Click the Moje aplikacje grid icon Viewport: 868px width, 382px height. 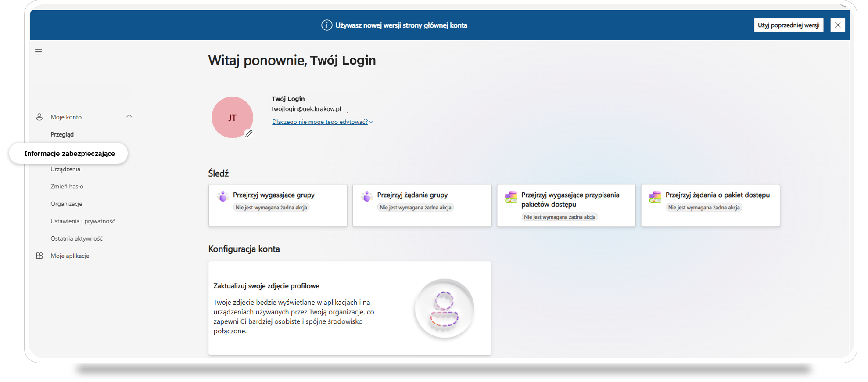tap(39, 256)
